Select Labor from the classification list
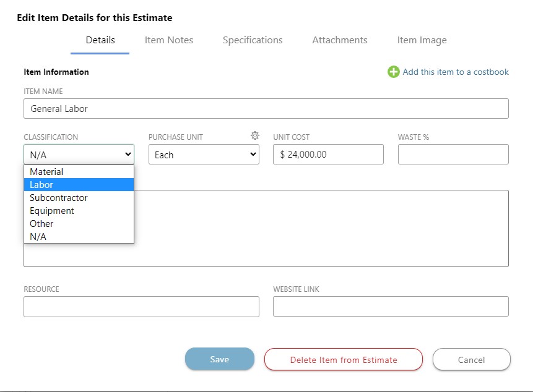Image resolution: width=533 pixels, height=392 pixels. point(41,184)
